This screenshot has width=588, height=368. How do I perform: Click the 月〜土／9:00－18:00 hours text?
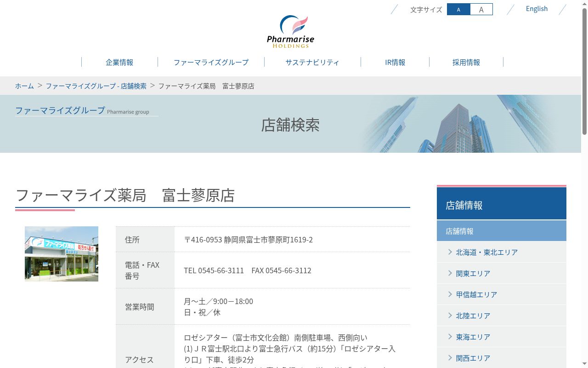(x=219, y=301)
